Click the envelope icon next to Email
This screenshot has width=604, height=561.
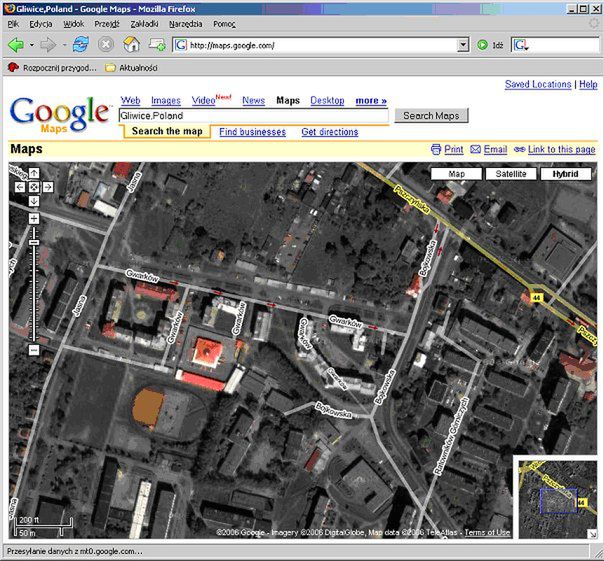point(475,149)
